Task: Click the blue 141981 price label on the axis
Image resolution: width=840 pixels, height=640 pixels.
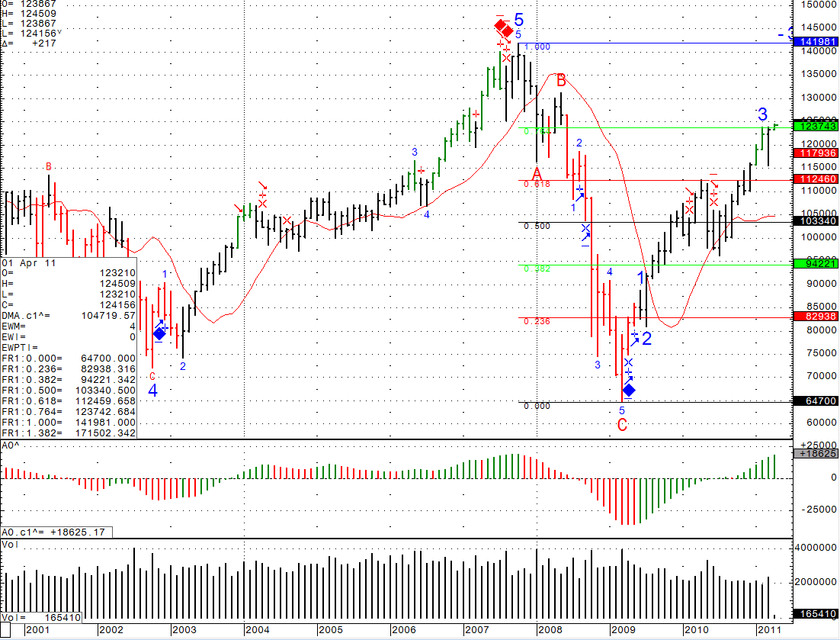Action: point(816,41)
